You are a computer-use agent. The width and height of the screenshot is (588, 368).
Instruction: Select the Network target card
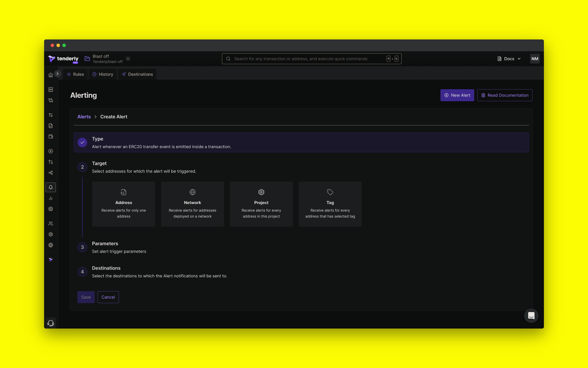(192, 204)
